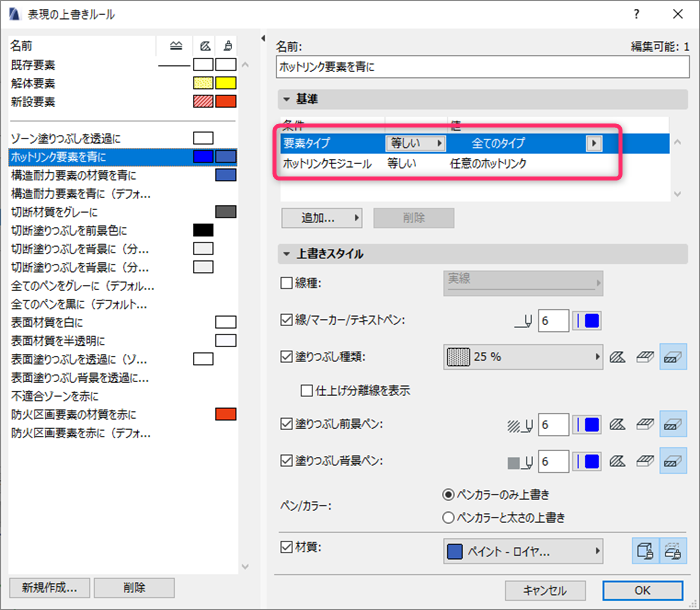The height and width of the screenshot is (610, 700).
Task: Confirm with the OK button
Action: [x=642, y=590]
